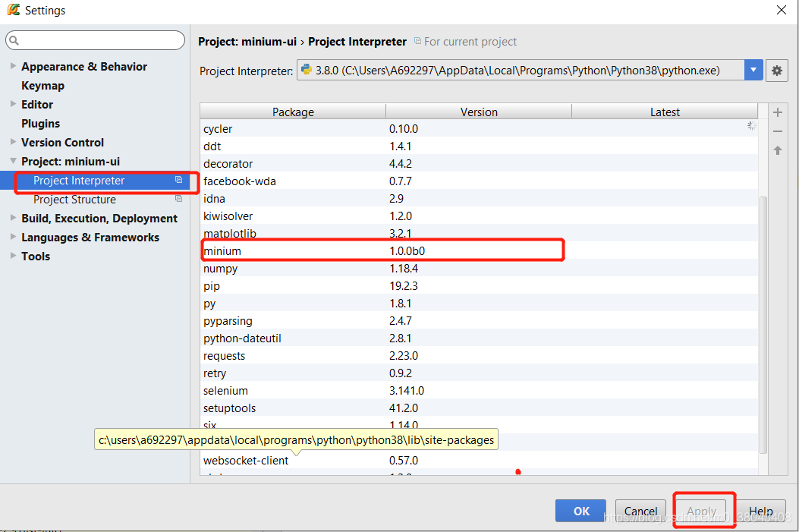Select the ddt package row
The width and height of the screenshot is (799, 532).
(x=479, y=146)
